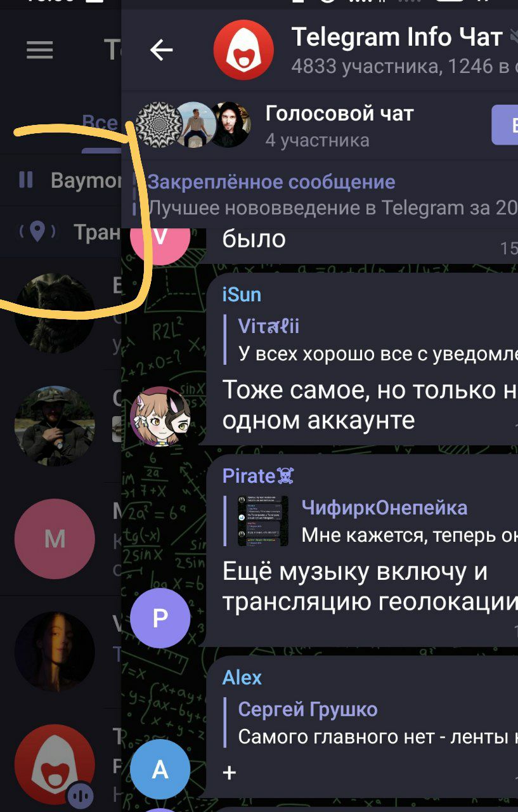Tap the live location pin icon

[x=37, y=232]
